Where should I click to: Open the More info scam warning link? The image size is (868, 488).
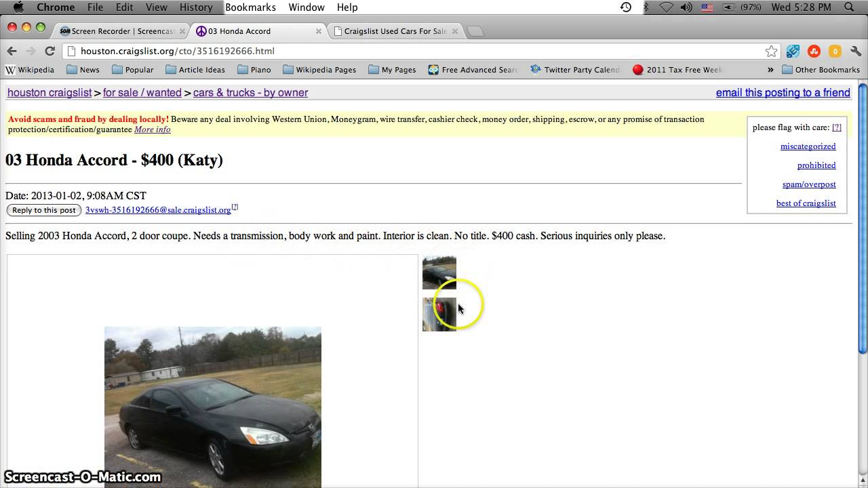153,129
